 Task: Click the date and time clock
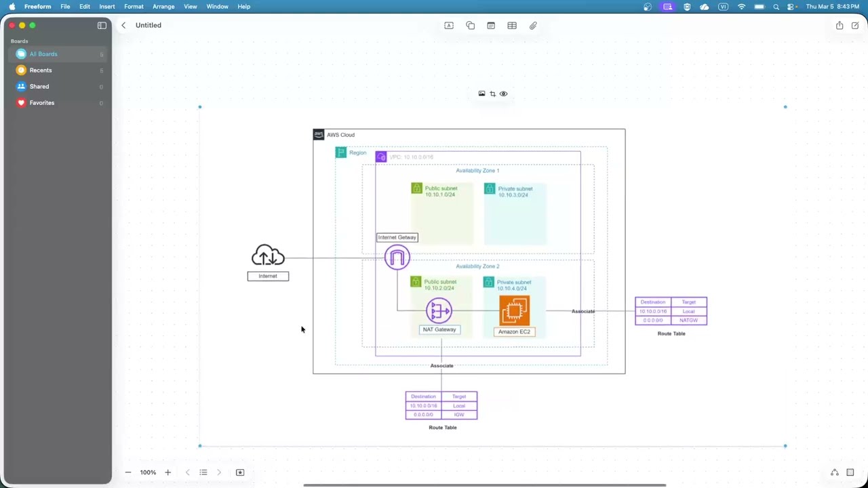833,7
